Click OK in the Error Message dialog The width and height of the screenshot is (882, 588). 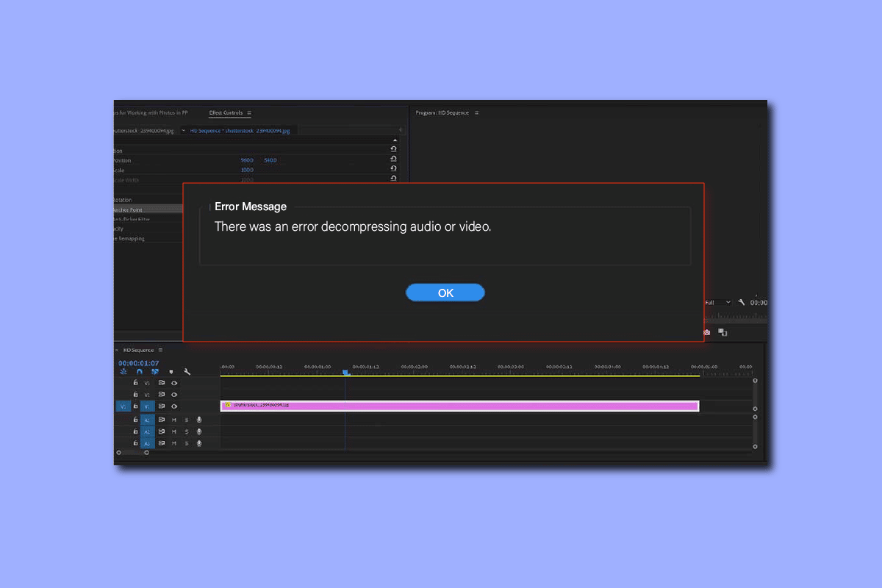point(445,293)
